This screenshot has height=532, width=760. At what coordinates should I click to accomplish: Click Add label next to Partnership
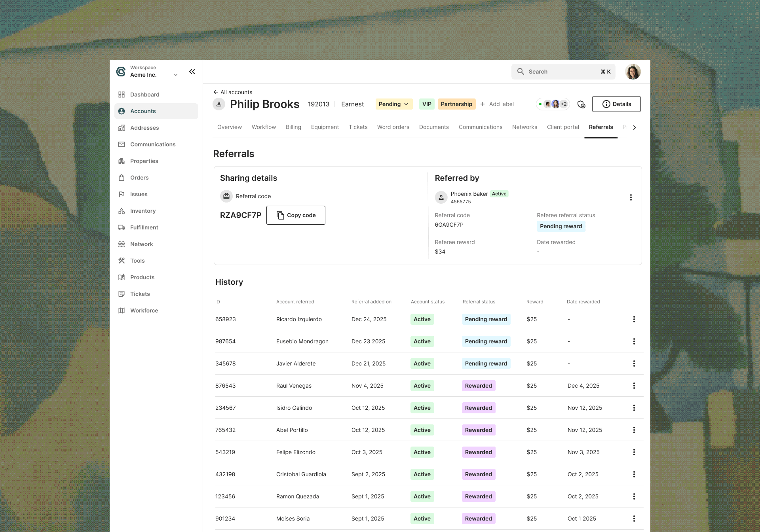pos(497,104)
